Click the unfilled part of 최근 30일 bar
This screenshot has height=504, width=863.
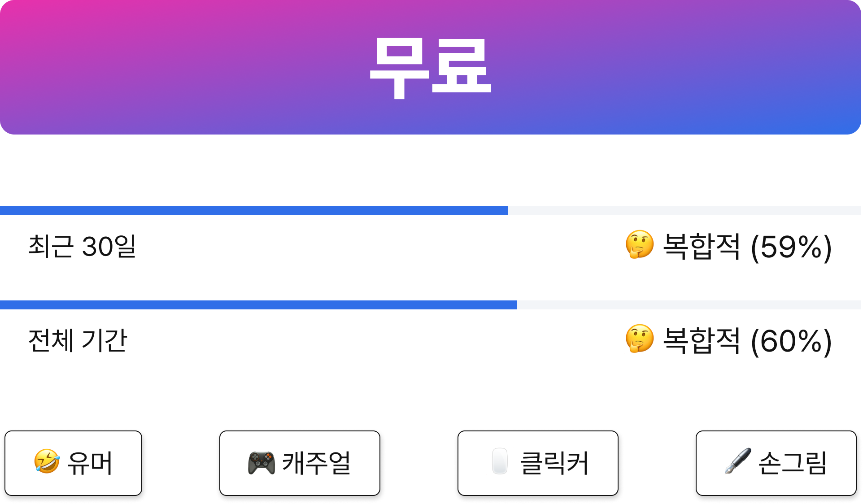click(684, 211)
